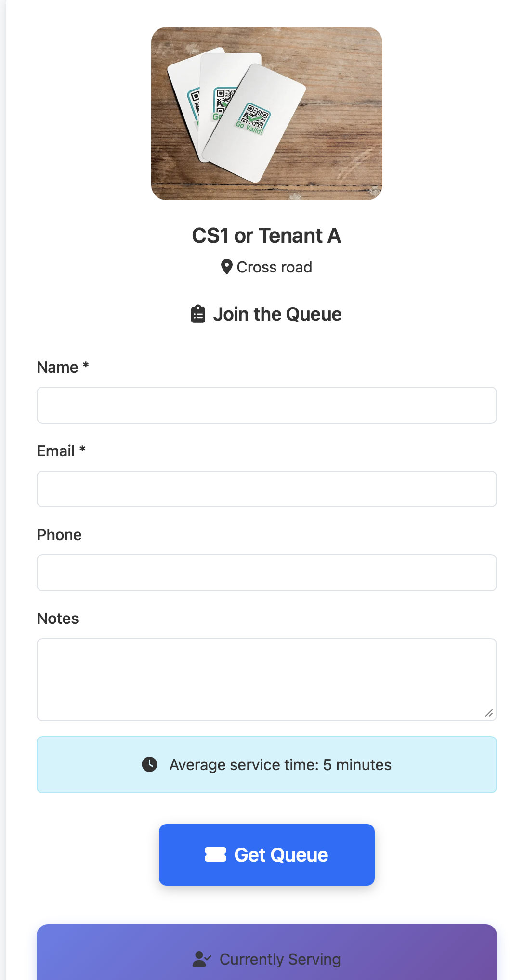Click the person-check icon beside Currently Serving

click(x=200, y=958)
